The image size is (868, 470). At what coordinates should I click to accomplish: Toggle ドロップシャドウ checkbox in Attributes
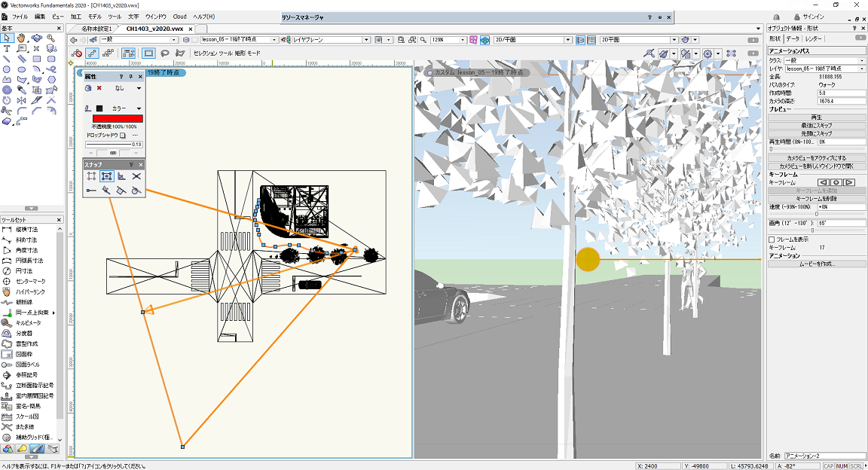(x=123, y=135)
